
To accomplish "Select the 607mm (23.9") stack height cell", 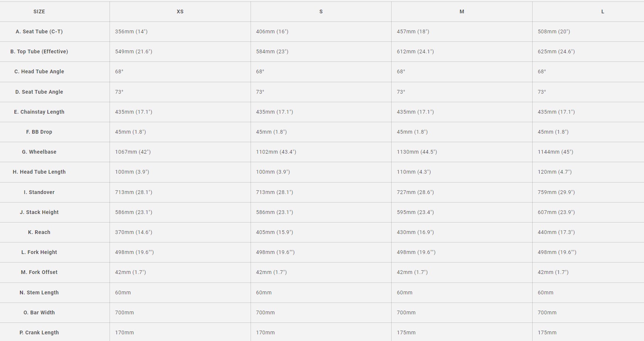I will pyautogui.click(x=556, y=212).
